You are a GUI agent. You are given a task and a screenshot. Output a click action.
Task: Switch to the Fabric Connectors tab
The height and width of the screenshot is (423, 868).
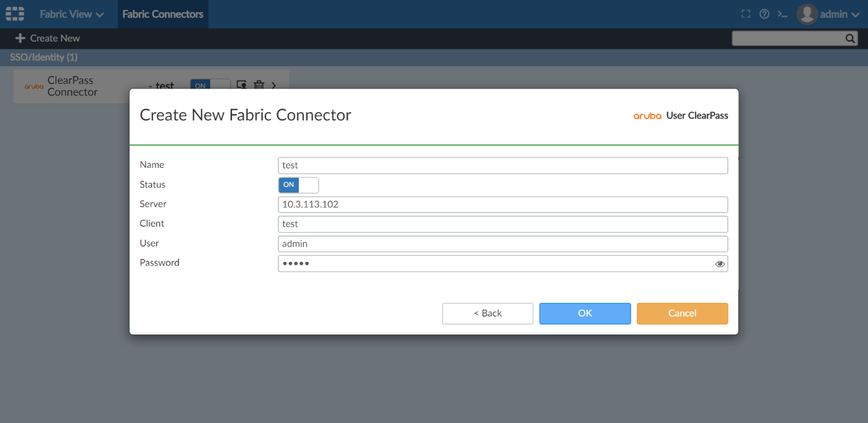pyautogui.click(x=162, y=14)
